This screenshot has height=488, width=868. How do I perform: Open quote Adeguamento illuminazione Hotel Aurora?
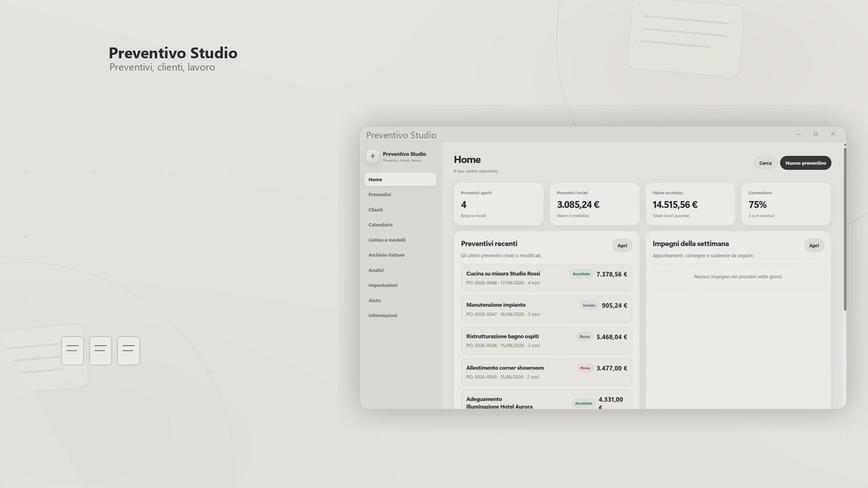(x=547, y=400)
